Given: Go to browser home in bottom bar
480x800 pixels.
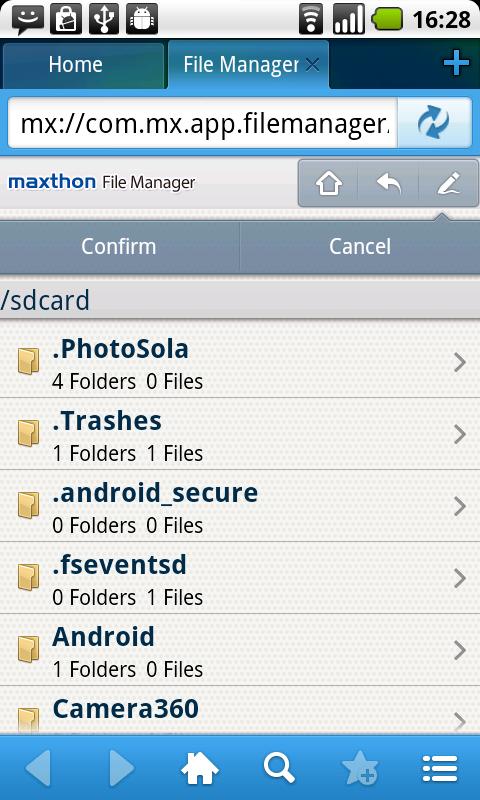Looking at the screenshot, I should click(x=199, y=768).
